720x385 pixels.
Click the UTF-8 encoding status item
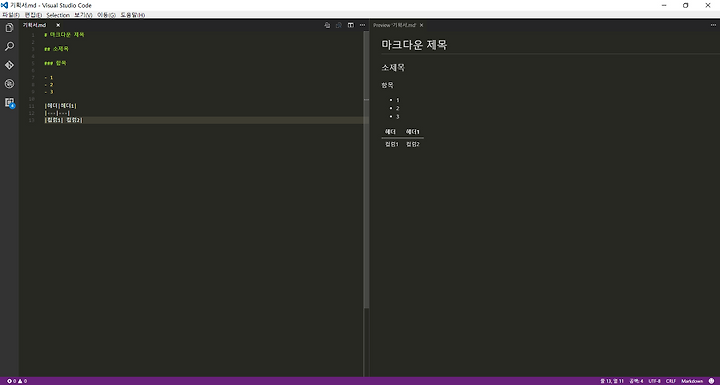coord(654,381)
